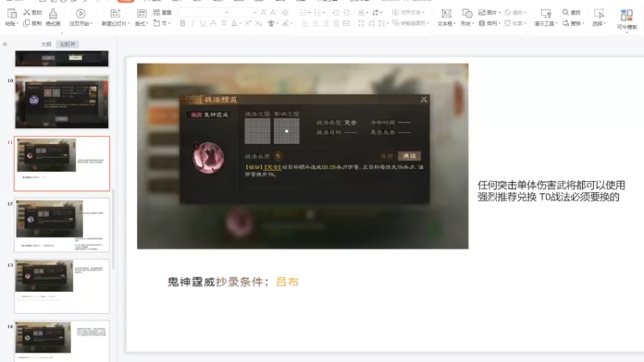Select the Format Painter (格式刷) brush

[x=53, y=14]
